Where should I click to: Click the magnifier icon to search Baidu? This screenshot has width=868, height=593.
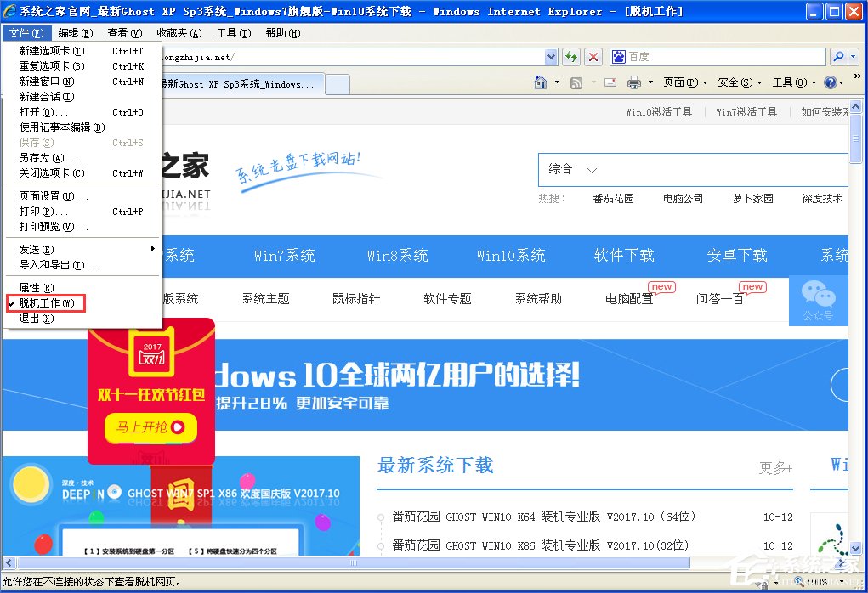click(x=838, y=56)
